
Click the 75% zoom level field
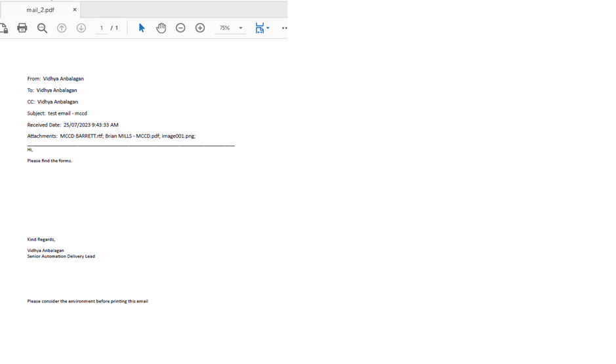[225, 28]
